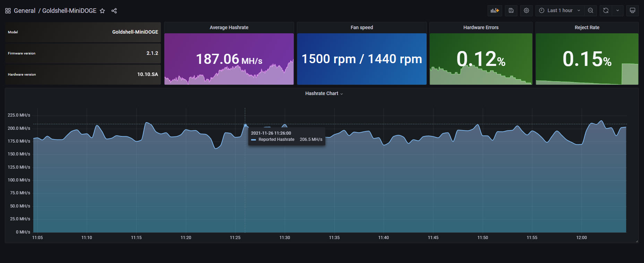Click the fan speed rpm reading
Screen dimensions: 644x263
pos(362,59)
